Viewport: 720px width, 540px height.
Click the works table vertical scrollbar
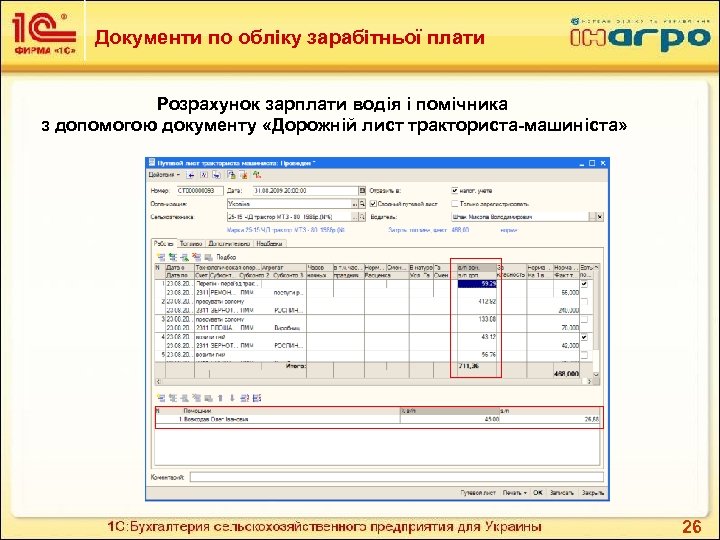[596, 320]
